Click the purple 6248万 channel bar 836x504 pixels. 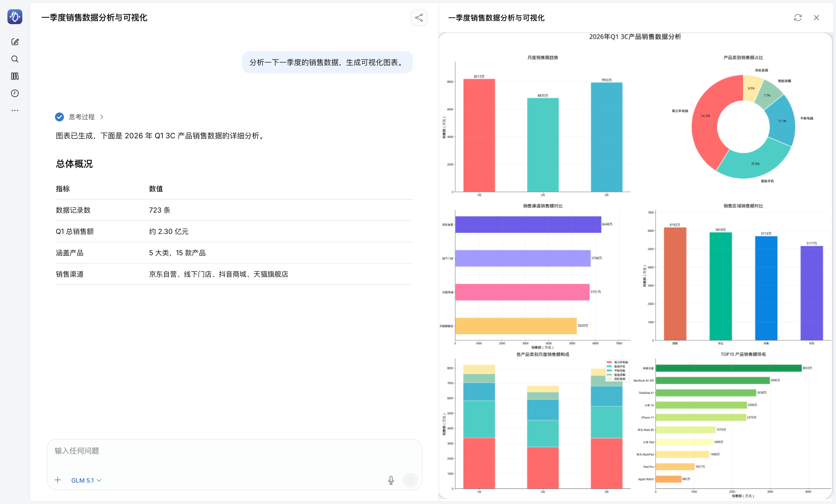[x=528, y=224]
